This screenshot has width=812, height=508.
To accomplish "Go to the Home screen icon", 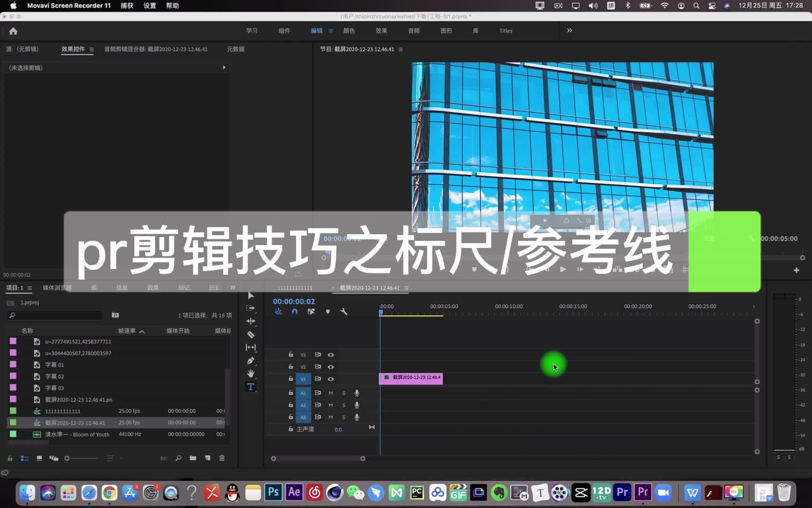I will pos(13,31).
